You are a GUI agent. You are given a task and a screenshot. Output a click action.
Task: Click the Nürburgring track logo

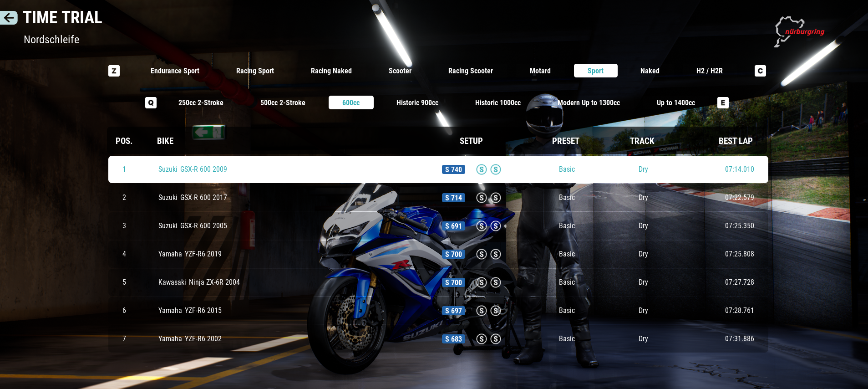click(799, 31)
